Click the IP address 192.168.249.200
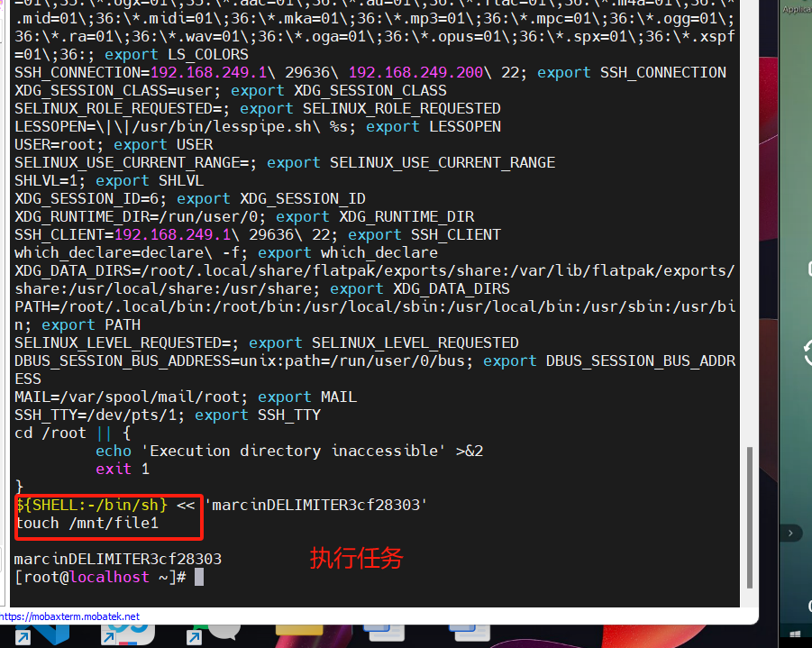 click(415, 72)
